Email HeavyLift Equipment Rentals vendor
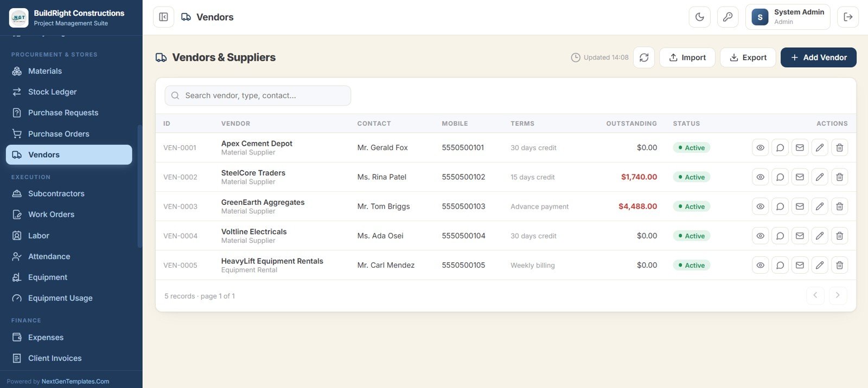The width and height of the screenshot is (868, 388). [x=800, y=265]
